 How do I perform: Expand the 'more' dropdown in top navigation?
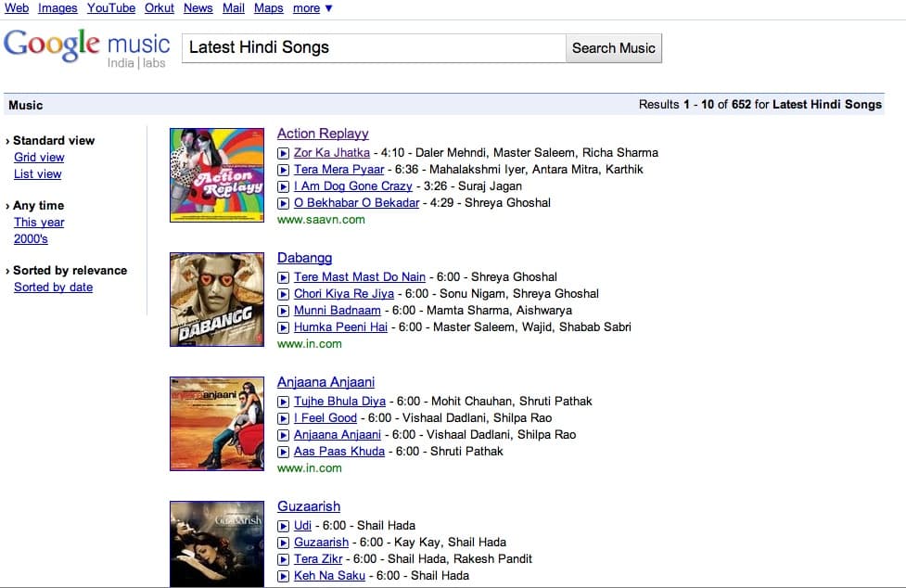pos(313,8)
